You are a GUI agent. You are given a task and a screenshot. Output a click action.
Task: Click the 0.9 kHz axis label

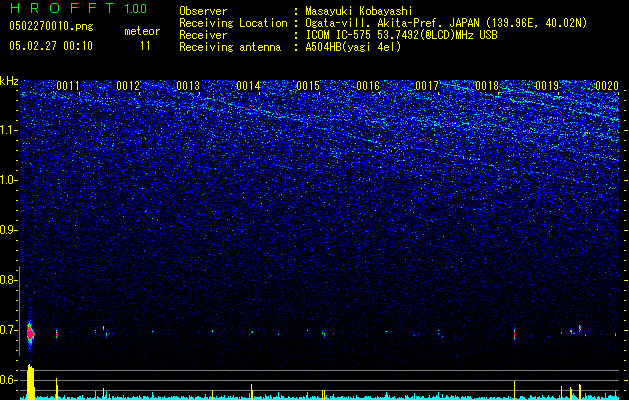9,230
